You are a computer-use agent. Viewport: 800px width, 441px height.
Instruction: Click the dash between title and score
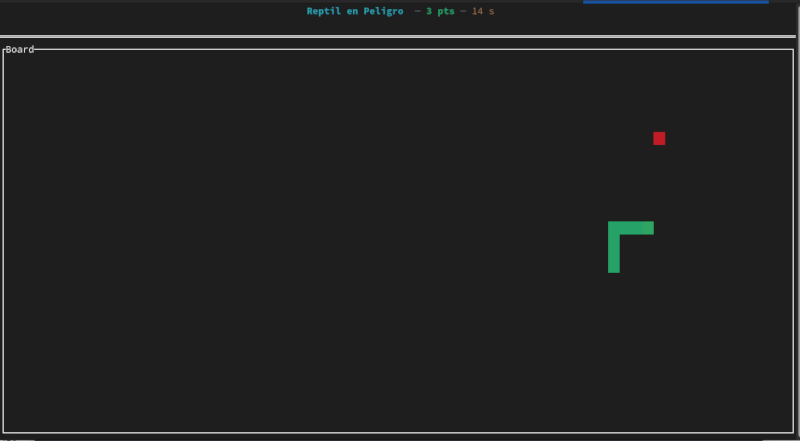click(x=417, y=11)
